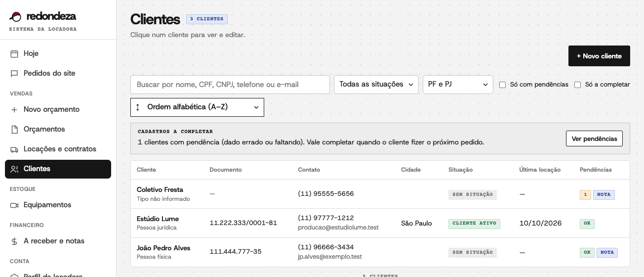Click the Cidade column header
Viewport: 644px width, 277px height.
(411, 170)
